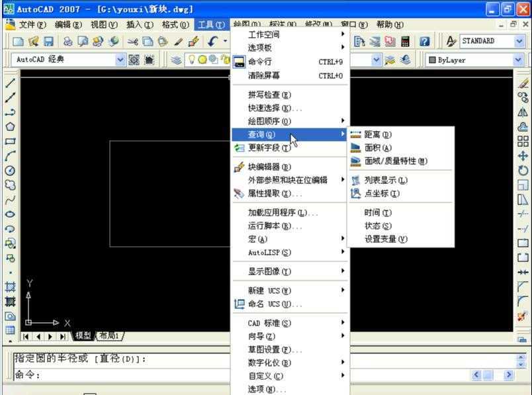532x395 pixels.
Task: Open the 编辑 menu
Action: point(68,24)
